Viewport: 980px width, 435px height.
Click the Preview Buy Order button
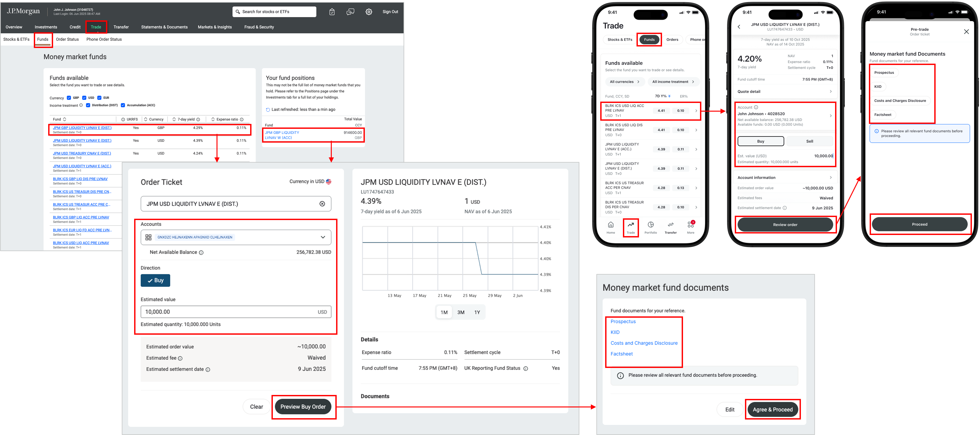[x=303, y=407]
